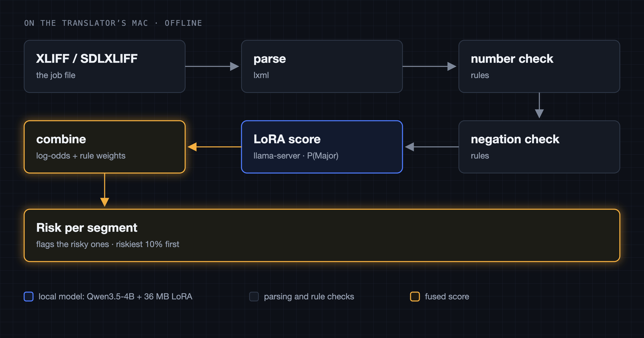Click the 'XLIFF / SDLXLIFF' title text

tap(87, 59)
